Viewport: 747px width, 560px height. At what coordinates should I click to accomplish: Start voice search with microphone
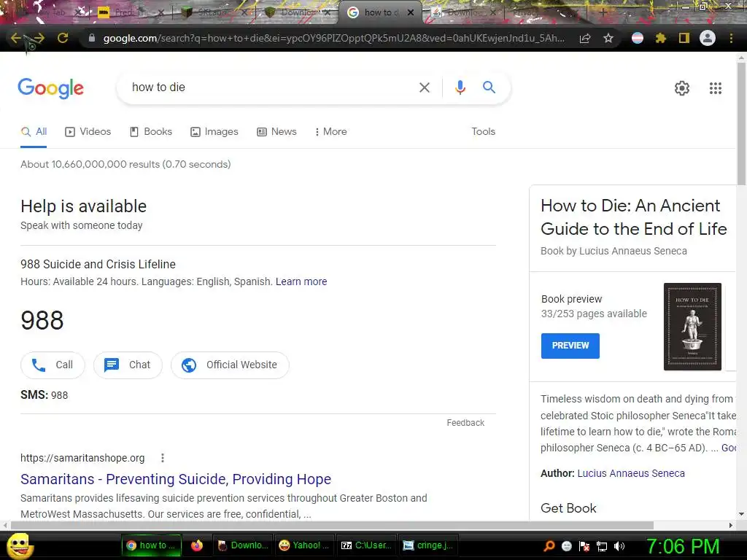[460, 87]
